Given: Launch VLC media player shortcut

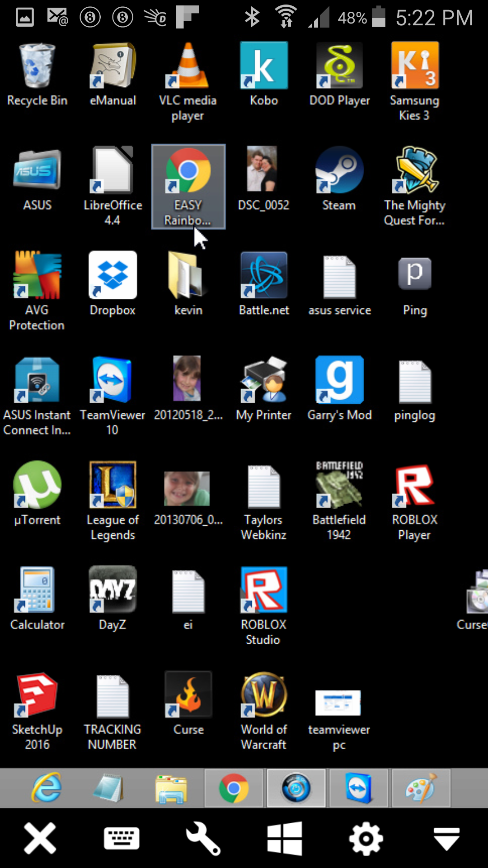Looking at the screenshot, I should [188, 82].
